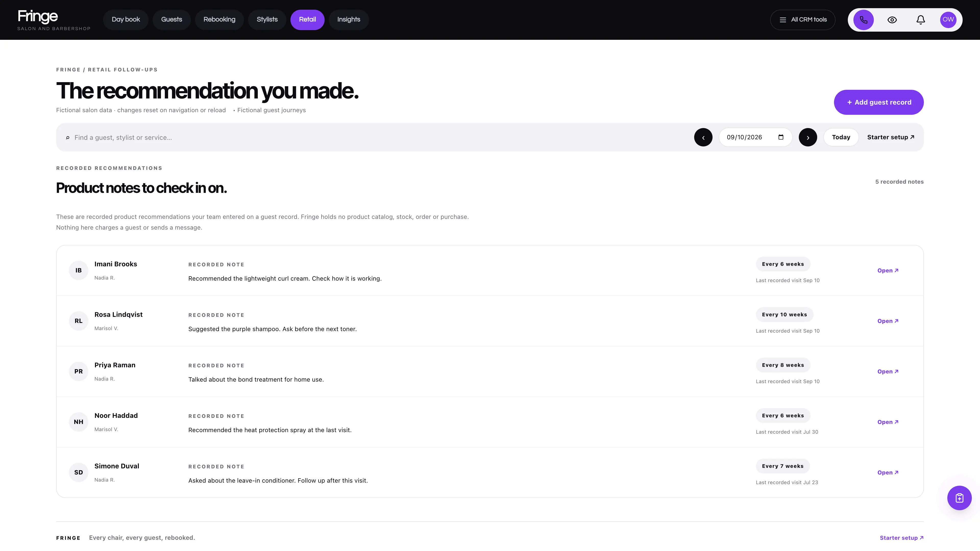Click the purple phone icon button

(x=863, y=20)
